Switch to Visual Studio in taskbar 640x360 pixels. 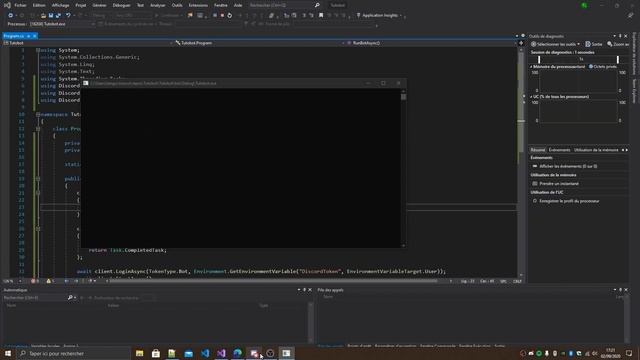221,353
